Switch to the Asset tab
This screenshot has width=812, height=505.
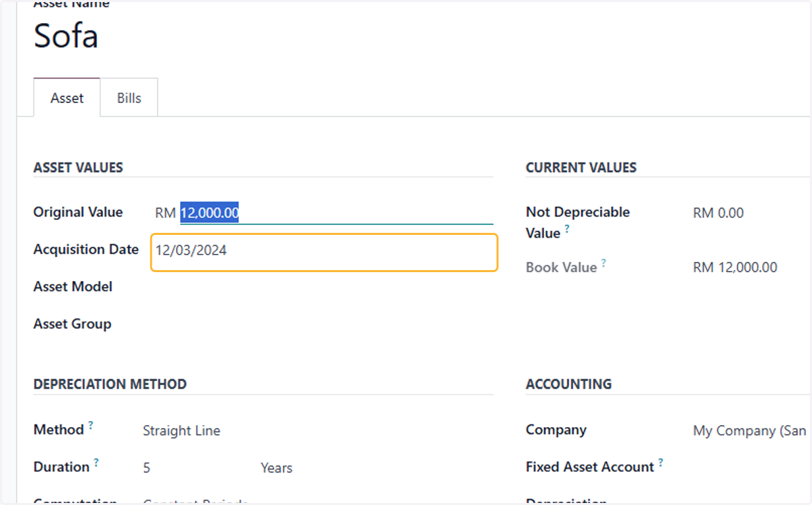point(67,97)
